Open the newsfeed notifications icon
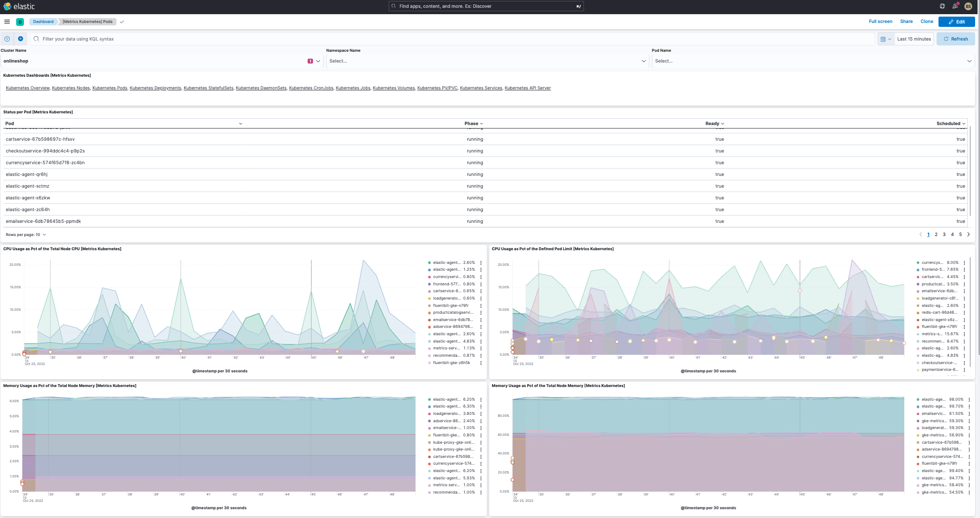Screen dimensions: 980x518 955,6
